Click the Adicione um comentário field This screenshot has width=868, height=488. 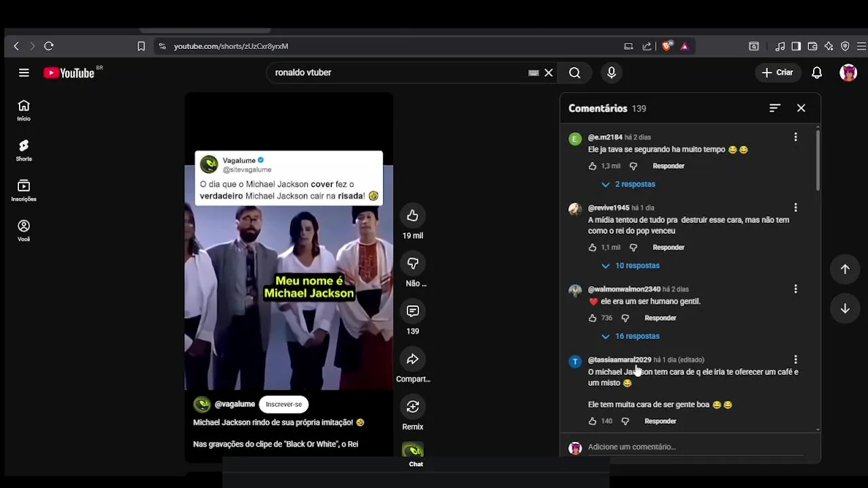tap(694, 447)
